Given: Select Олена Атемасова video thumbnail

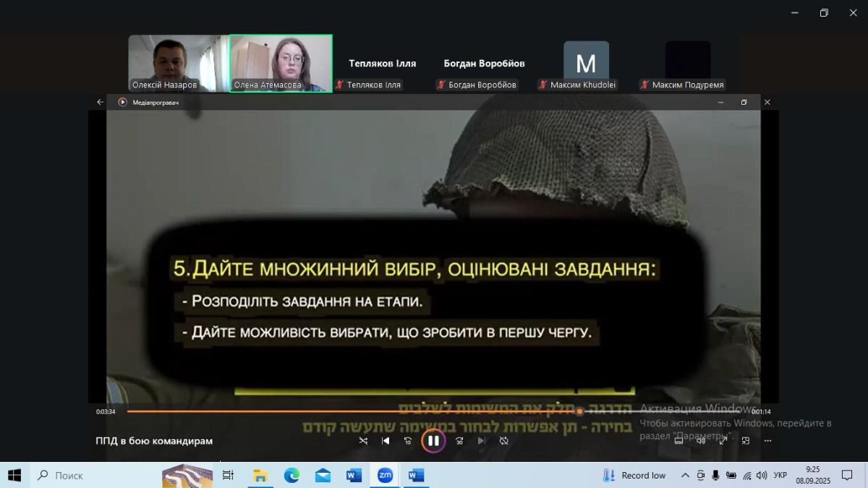Looking at the screenshot, I should (281, 63).
